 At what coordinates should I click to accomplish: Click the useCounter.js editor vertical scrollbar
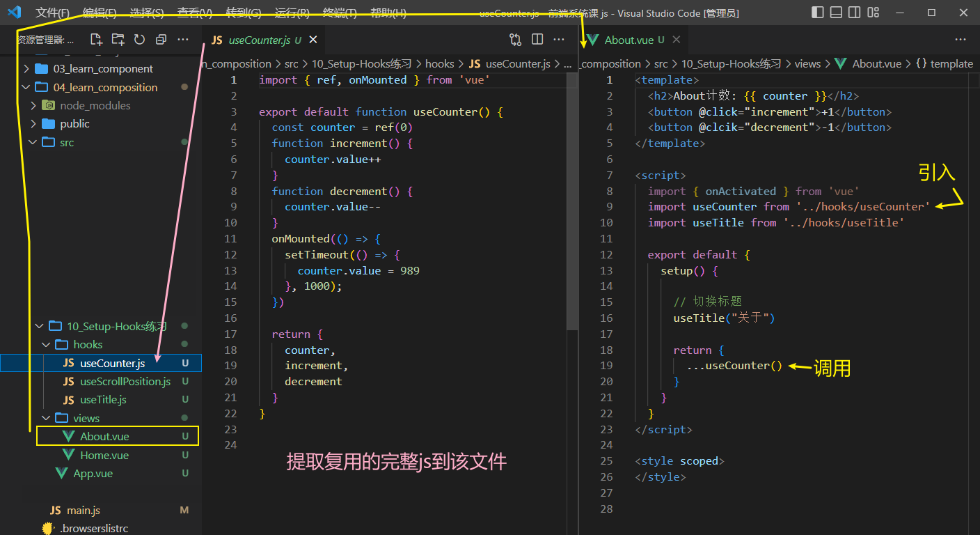[x=572, y=201]
